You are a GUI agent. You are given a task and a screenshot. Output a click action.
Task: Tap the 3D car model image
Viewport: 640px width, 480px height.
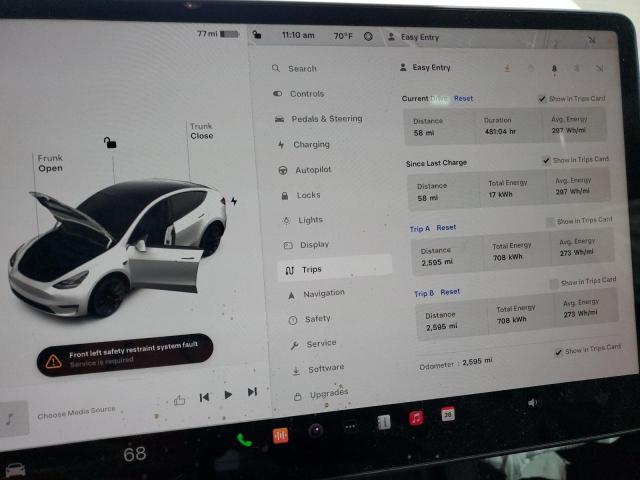[118, 248]
